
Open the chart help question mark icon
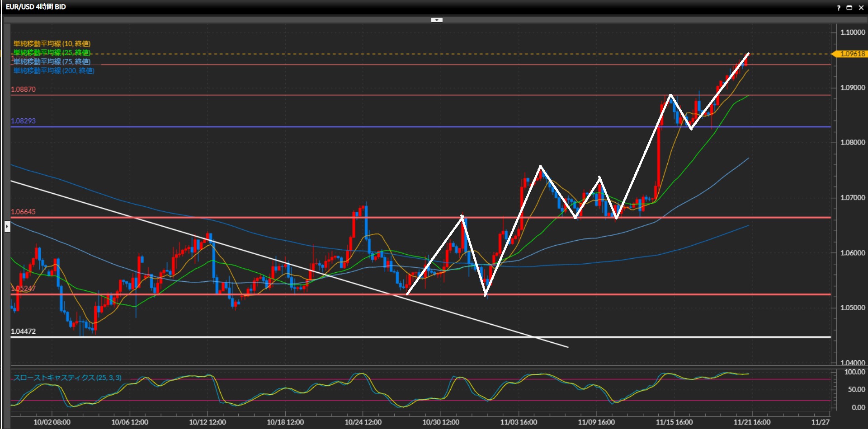(x=839, y=8)
